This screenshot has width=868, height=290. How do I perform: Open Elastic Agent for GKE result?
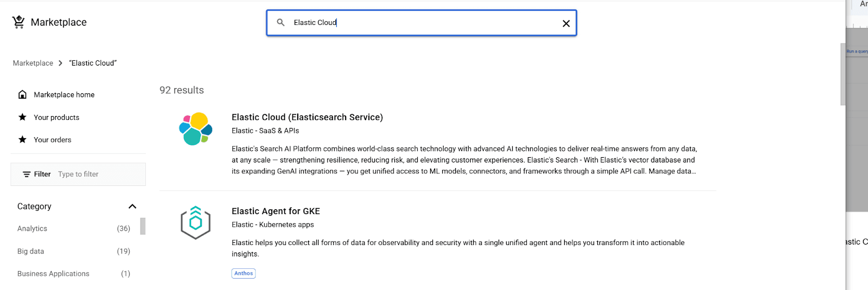tap(276, 211)
